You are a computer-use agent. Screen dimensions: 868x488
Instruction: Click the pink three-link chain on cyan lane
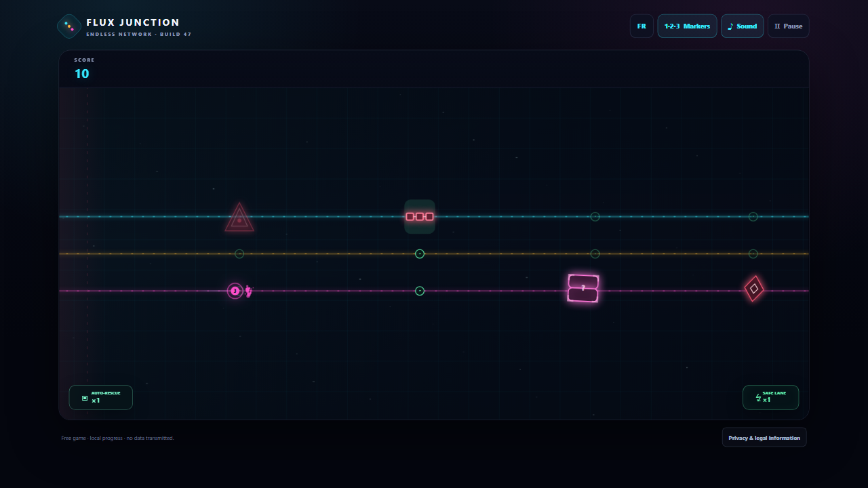[x=420, y=216]
